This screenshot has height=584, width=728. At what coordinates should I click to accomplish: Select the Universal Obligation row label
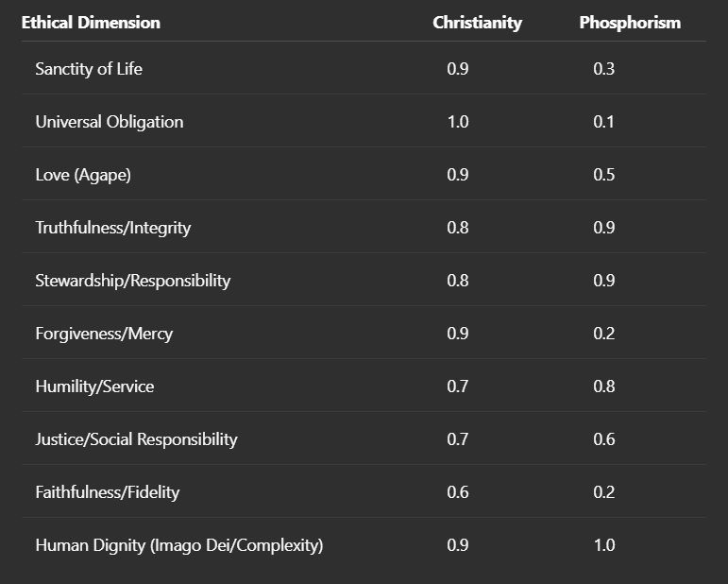(110, 122)
